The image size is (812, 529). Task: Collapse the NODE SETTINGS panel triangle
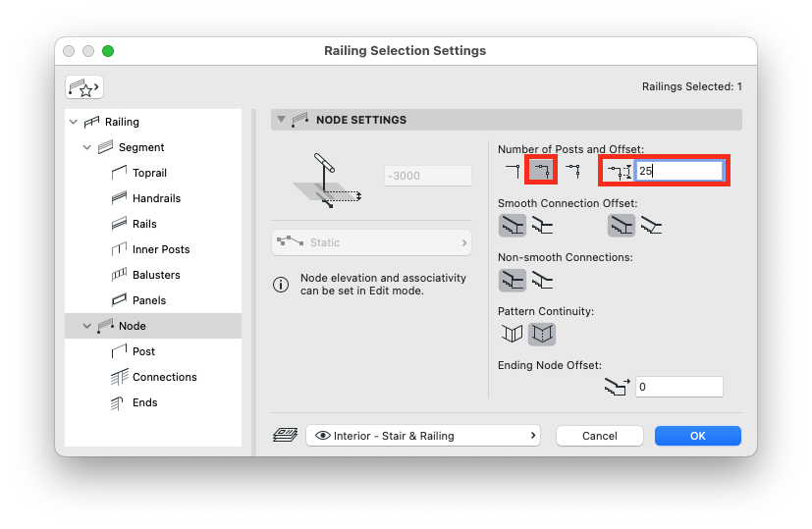pos(281,120)
